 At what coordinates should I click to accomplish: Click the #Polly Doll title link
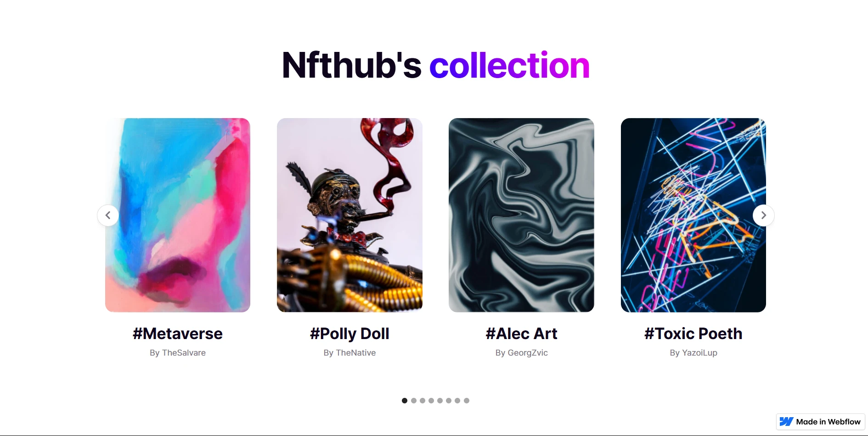pos(349,334)
